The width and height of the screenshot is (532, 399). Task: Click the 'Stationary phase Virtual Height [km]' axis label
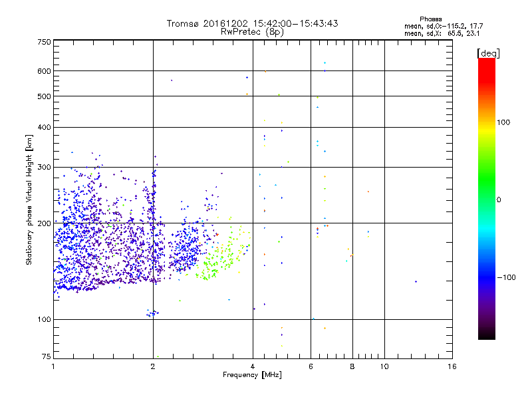click(29, 199)
